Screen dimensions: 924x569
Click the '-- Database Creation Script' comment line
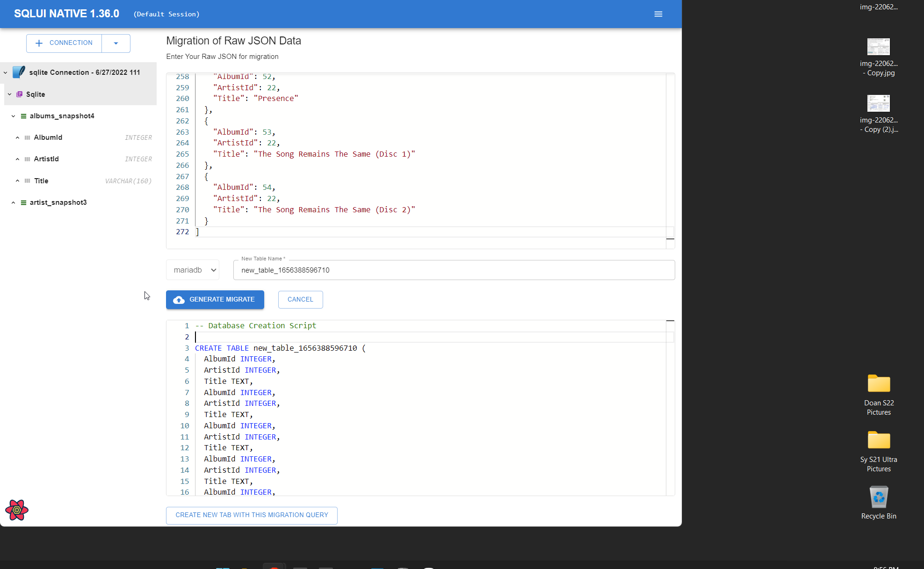[x=256, y=326]
